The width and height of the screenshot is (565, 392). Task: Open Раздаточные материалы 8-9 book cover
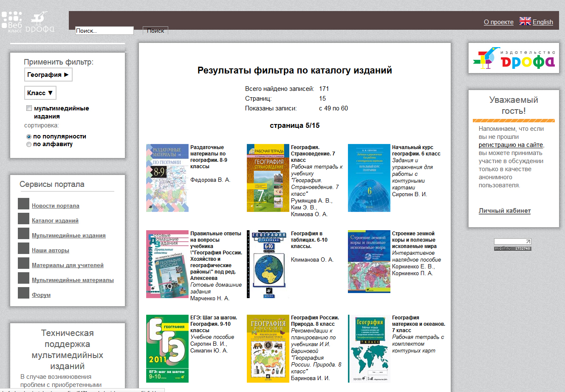click(167, 178)
